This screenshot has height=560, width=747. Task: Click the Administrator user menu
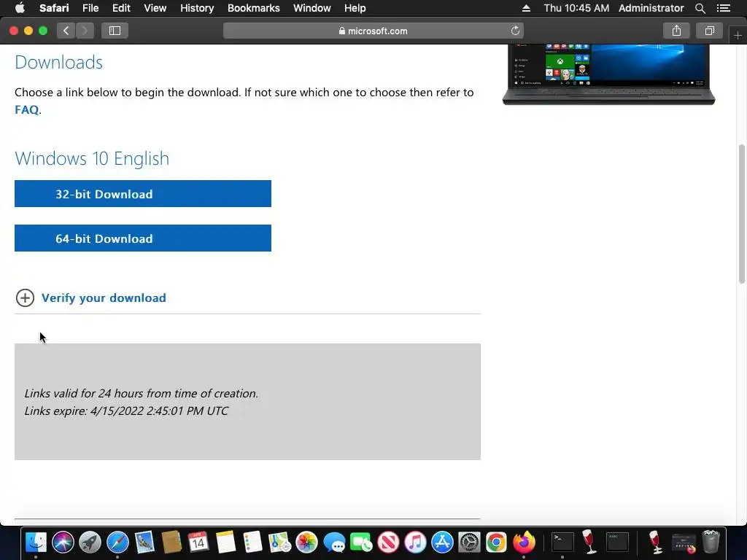coord(651,8)
